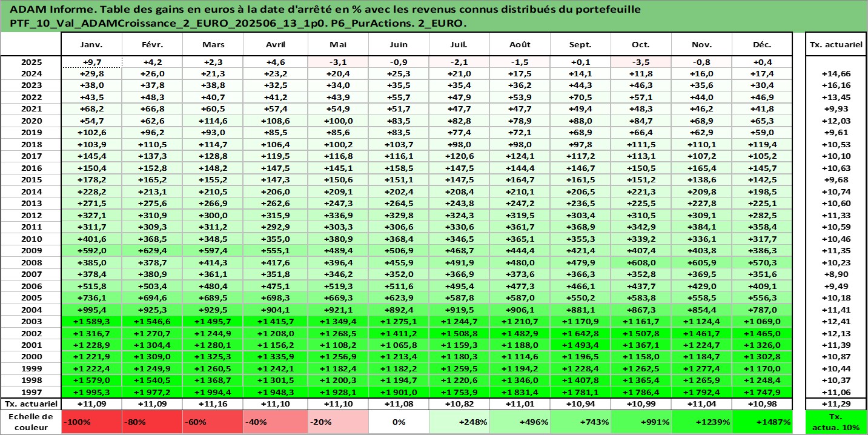
Task: Click the -3,1 cell for Mai 2025
Action: (338, 62)
